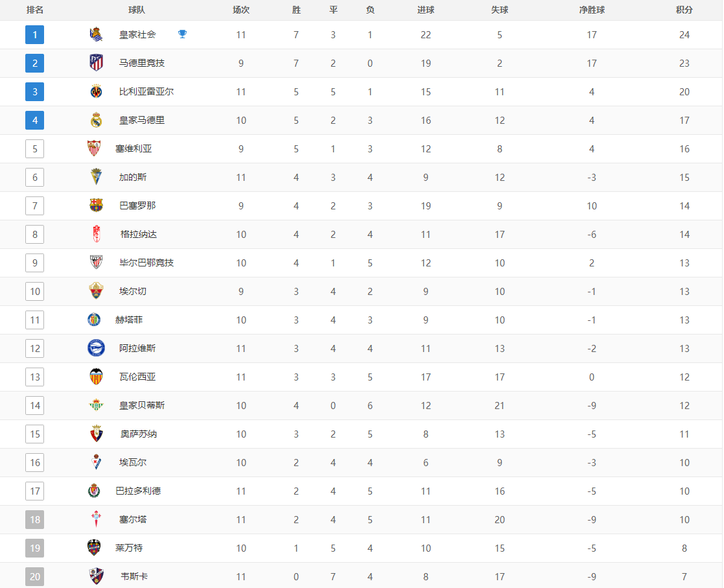Click the trophy icon beside 皇家社会
Image resolution: width=724 pixels, height=588 pixels.
point(182,34)
